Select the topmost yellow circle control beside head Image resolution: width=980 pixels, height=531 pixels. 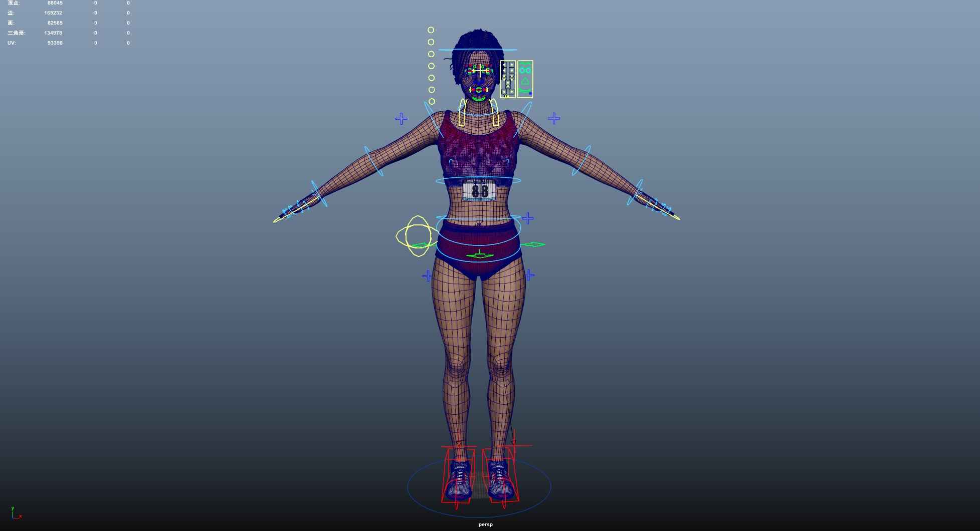click(x=431, y=30)
